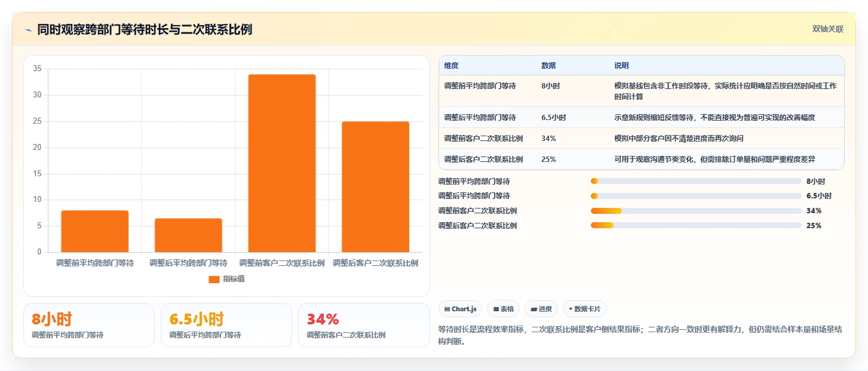
Task: Click progress bar for 调整前客户二次联系比例
Action: 696,211
